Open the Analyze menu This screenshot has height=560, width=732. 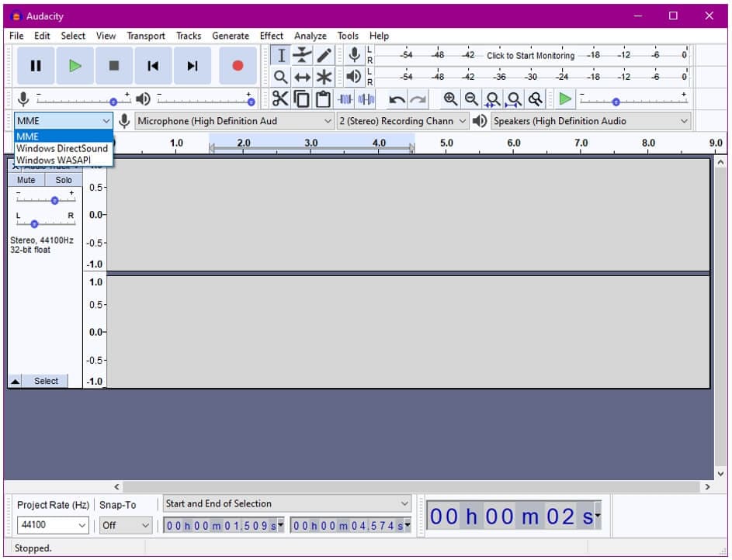(310, 36)
